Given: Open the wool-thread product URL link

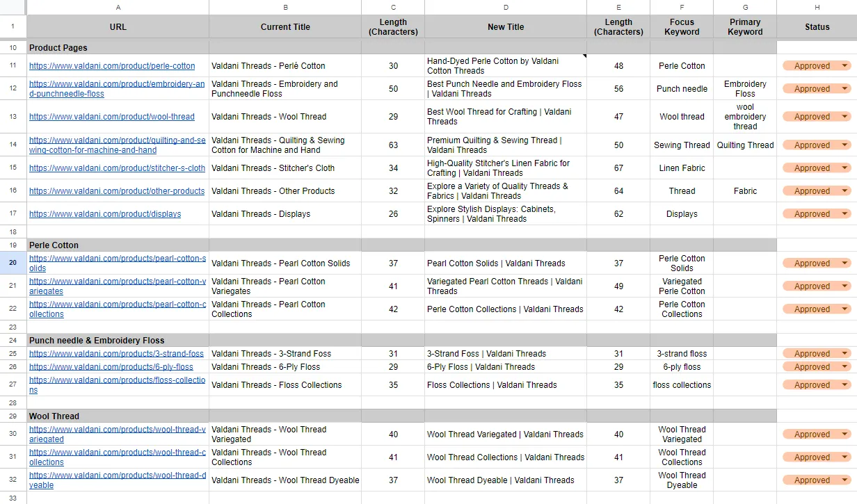Looking at the screenshot, I should 112,117.
